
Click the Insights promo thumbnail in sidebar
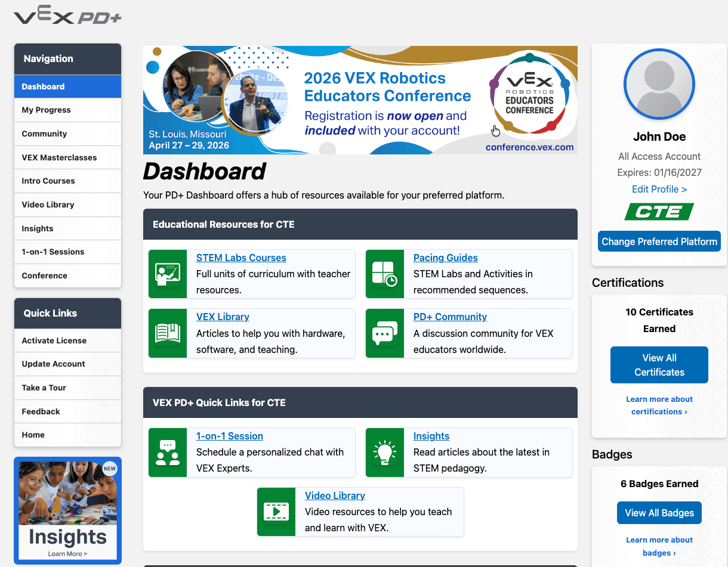click(x=67, y=511)
